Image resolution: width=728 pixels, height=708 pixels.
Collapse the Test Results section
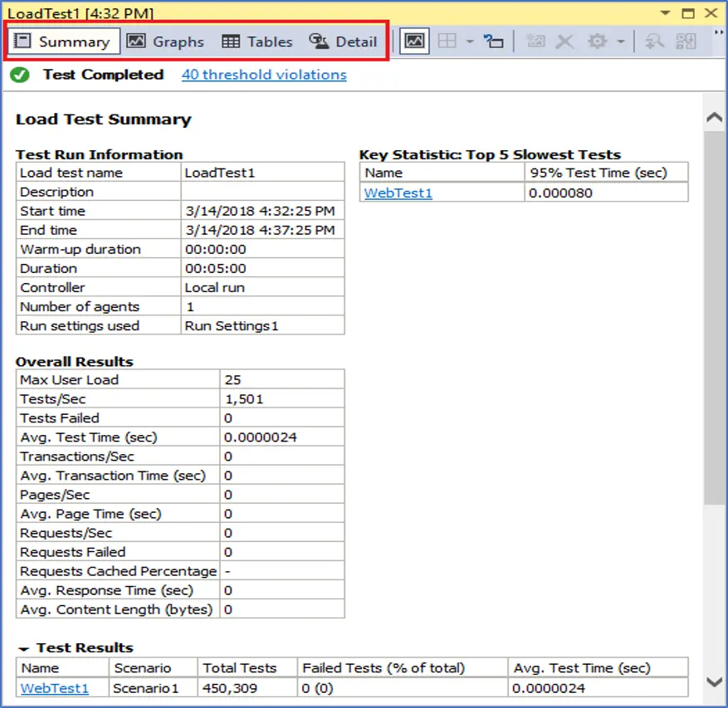(x=23, y=648)
